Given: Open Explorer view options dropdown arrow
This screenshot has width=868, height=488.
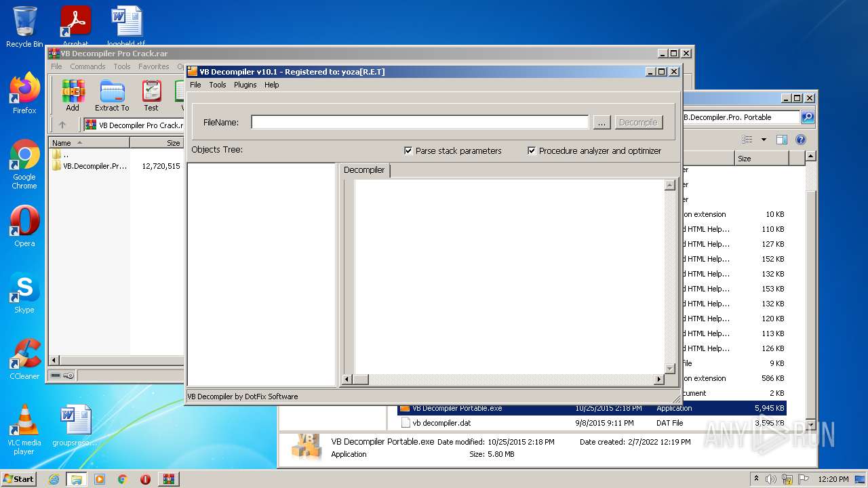Looking at the screenshot, I should click(764, 140).
